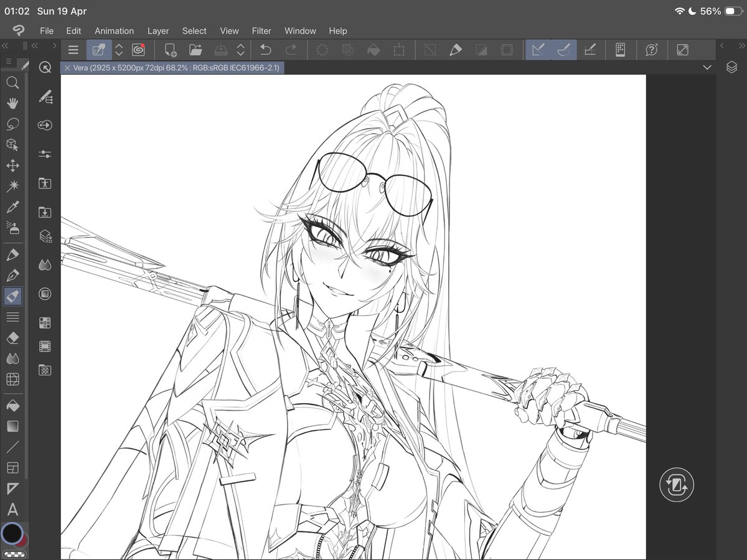Toggle Snap to Special Ruler
Viewport: 747px width, 560px height.
[x=564, y=50]
